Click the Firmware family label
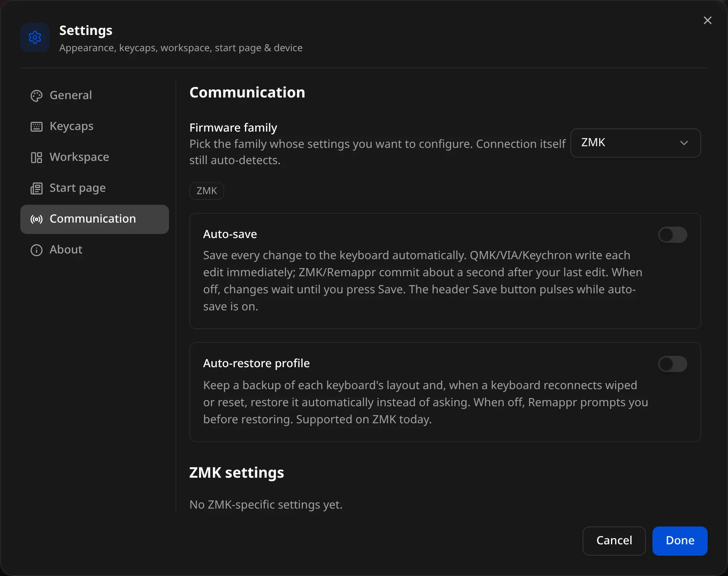 coord(233,128)
